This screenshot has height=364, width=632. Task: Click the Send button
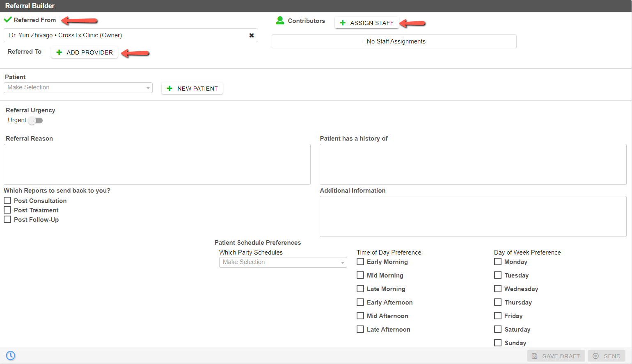point(607,356)
